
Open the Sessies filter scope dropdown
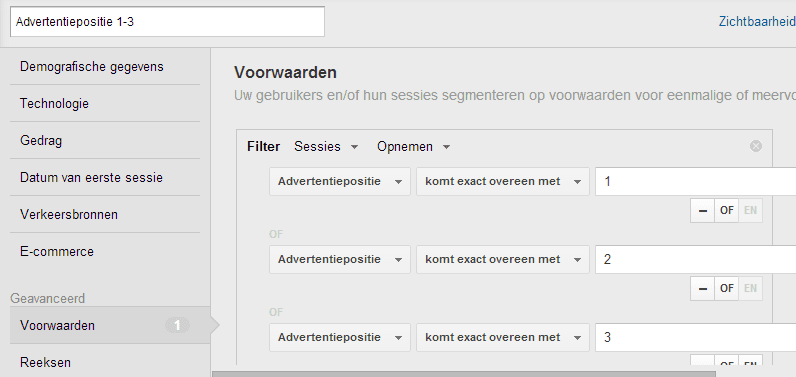[x=326, y=147]
